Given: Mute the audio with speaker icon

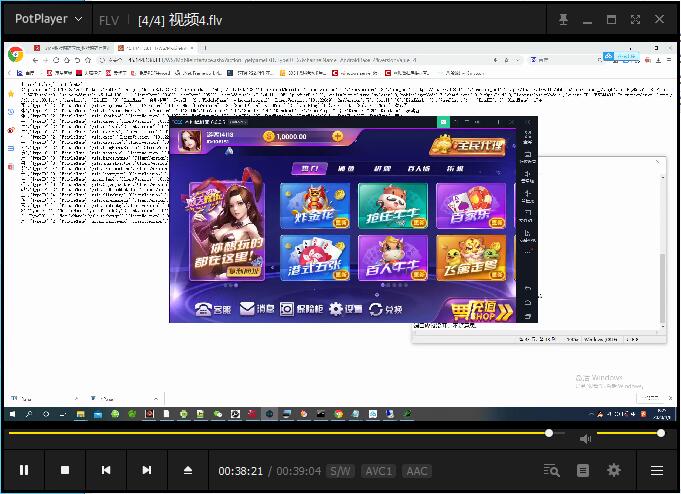Looking at the screenshot, I should click(x=586, y=438).
